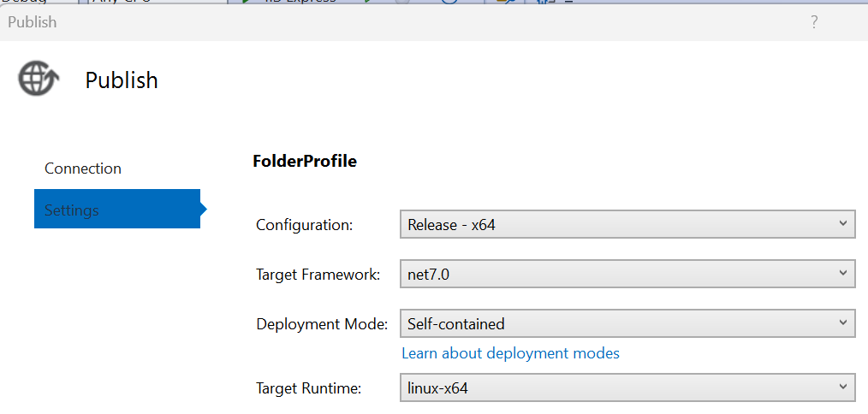Click the Publish dialog title bar text
The height and width of the screenshot is (414, 868).
pyautogui.click(x=33, y=22)
